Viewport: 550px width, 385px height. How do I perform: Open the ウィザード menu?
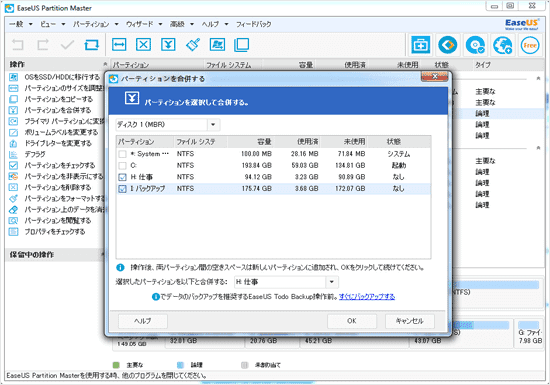144,24
